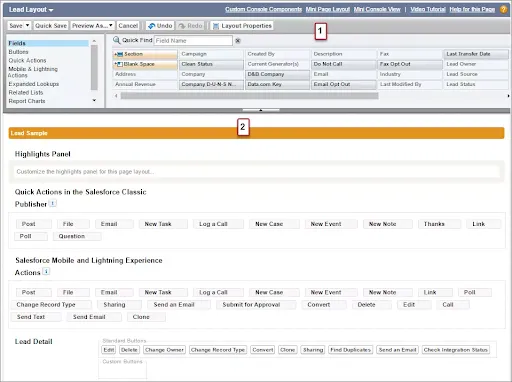Click the Redo button
Viewport: 512px width, 382px height.
(190, 26)
